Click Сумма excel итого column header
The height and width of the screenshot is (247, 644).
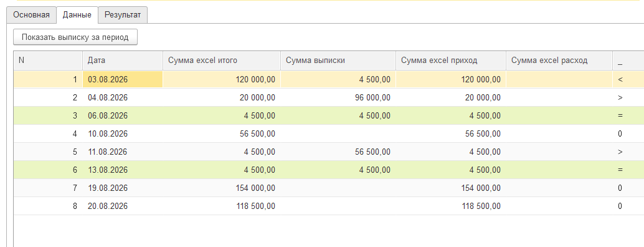pyautogui.click(x=222, y=61)
